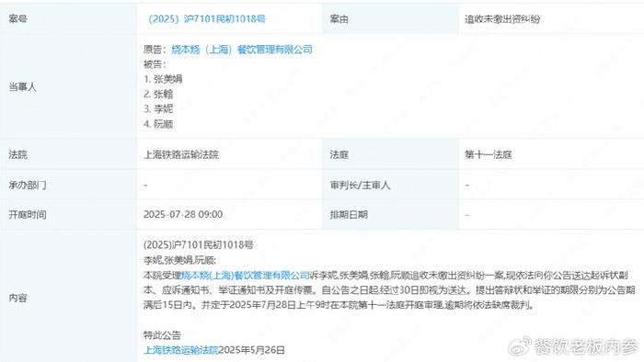Open 上海铁路运输法院 link in announcement footer
The width and height of the screenshot is (644, 362).
pos(181,350)
